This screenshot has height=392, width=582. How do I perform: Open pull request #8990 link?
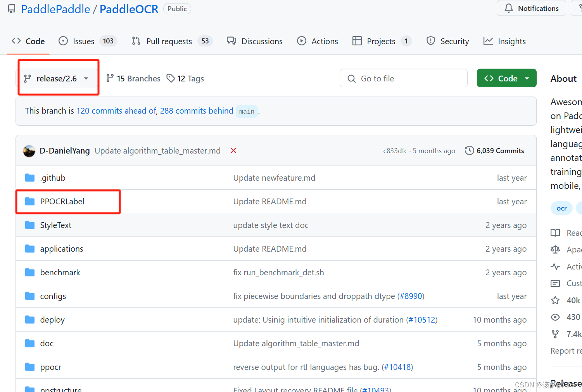pos(411,296)
